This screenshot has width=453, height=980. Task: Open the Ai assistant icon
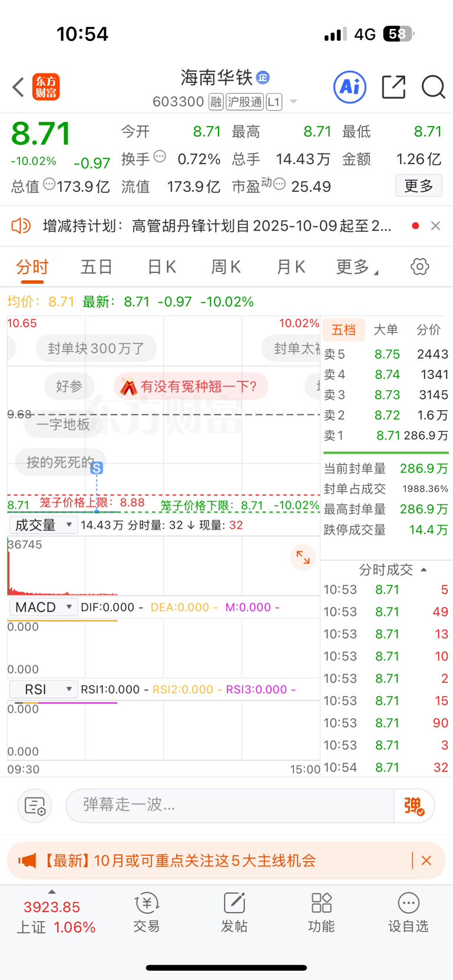(350, 87)
